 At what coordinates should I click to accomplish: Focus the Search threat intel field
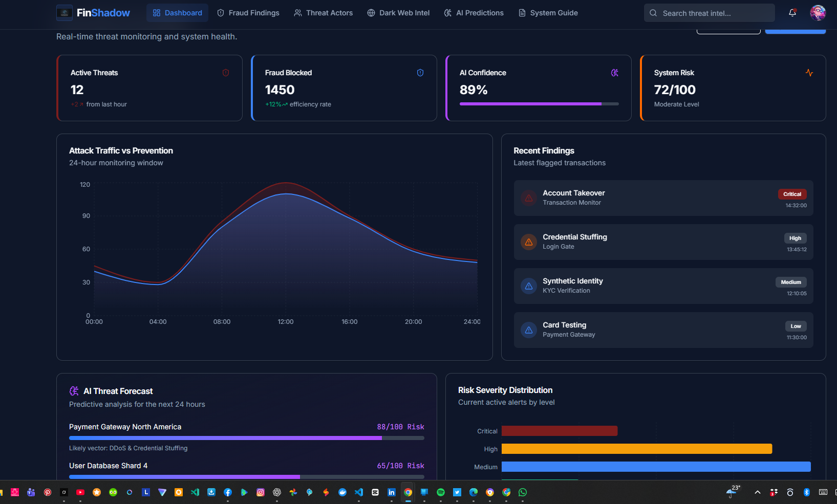tap(710, 13)
